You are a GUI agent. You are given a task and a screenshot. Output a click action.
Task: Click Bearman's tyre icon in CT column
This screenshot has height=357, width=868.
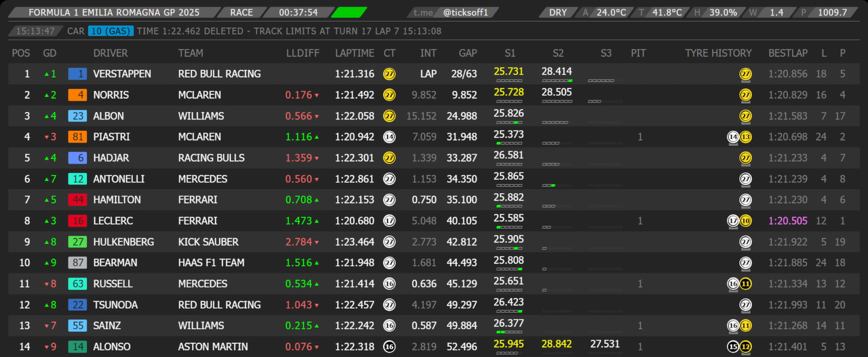coord(389,263)
